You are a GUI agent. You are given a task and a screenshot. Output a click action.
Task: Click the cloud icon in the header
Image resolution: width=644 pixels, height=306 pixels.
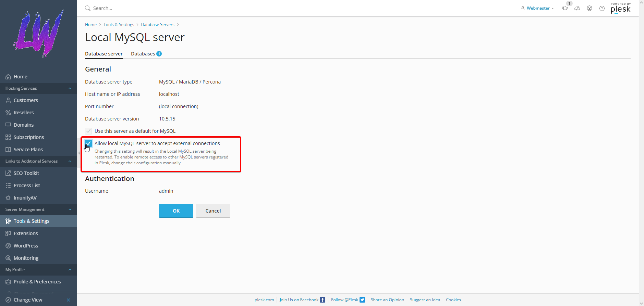(x=577, y=8)
